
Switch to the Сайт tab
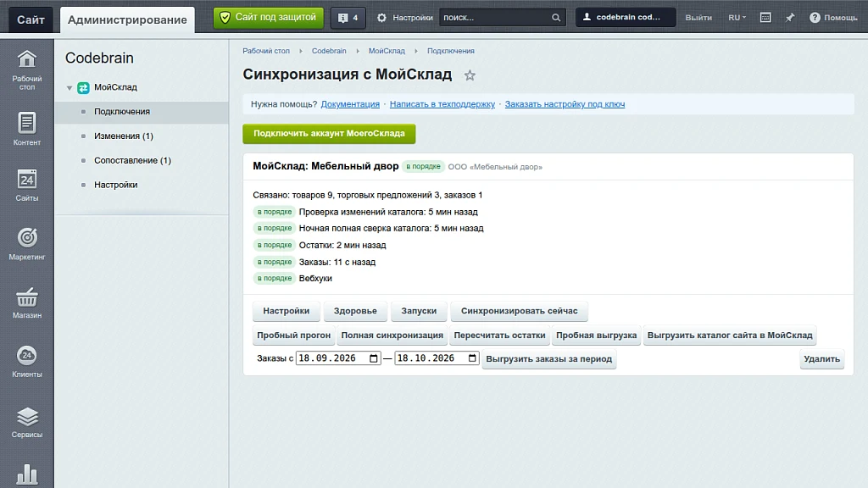click(31, 20)
